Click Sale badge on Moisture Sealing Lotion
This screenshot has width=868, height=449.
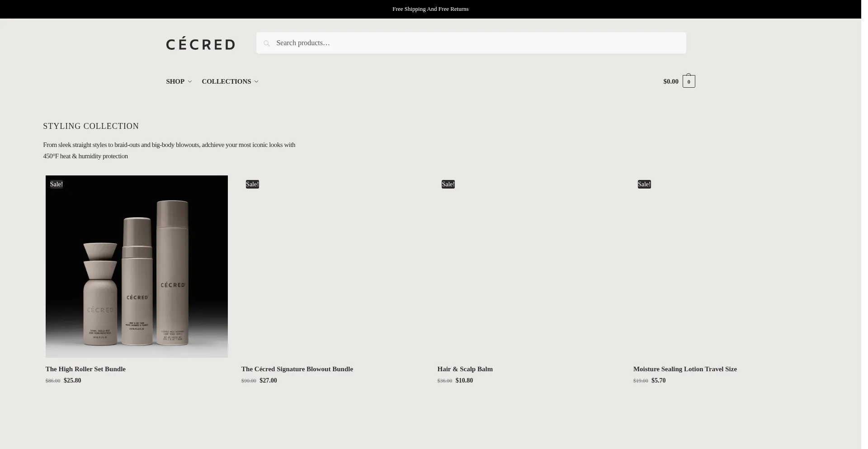(644, 184)
